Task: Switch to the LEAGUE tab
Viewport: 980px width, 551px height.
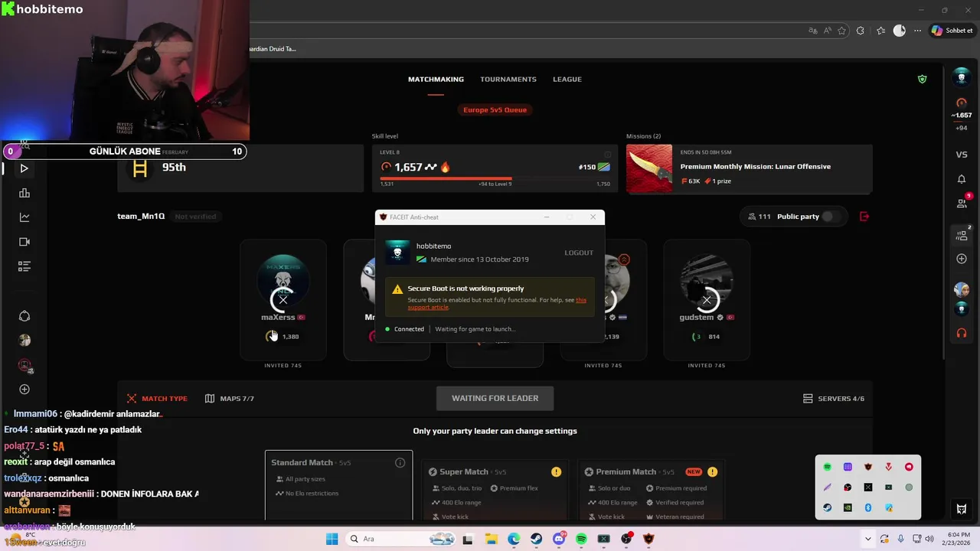Action: (x=567, y=80)
